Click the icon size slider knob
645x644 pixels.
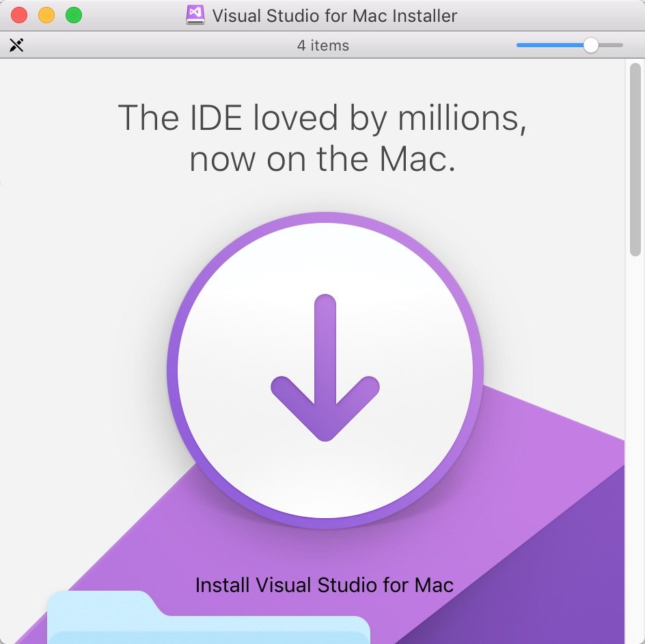coord(590,46)
